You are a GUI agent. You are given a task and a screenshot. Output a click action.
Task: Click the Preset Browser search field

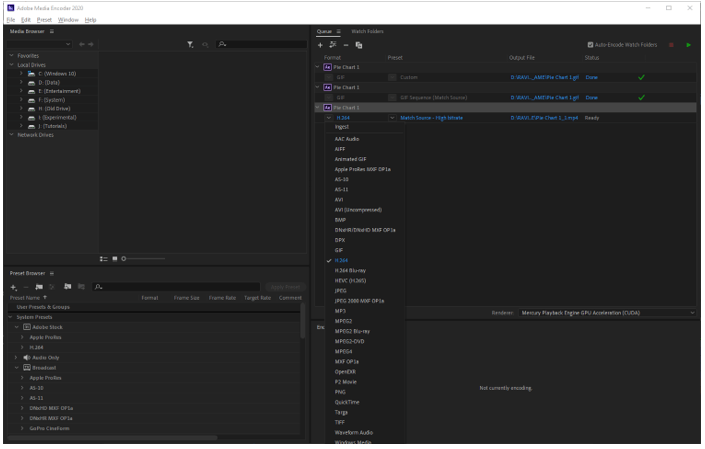(176, 287)
